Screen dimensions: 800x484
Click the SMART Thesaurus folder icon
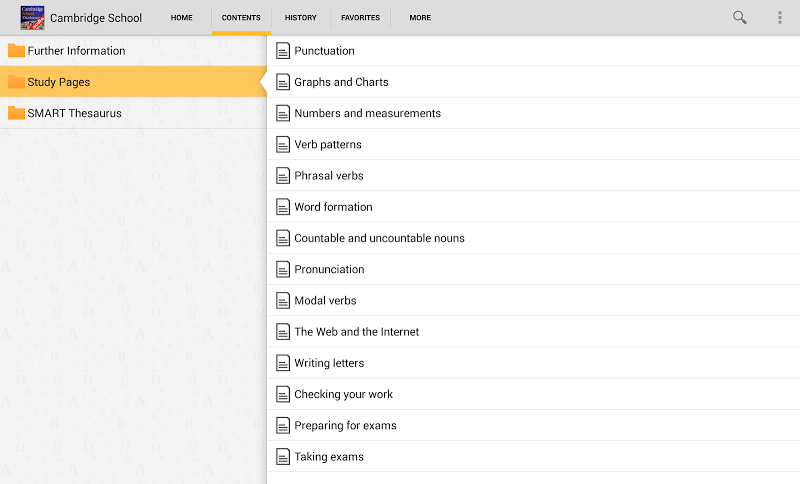click(x=16, y=113)
